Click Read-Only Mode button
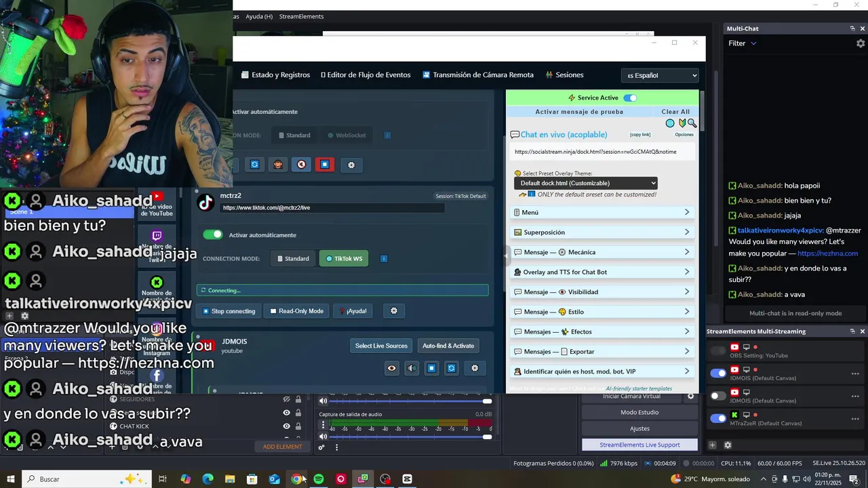 [296, 311]
